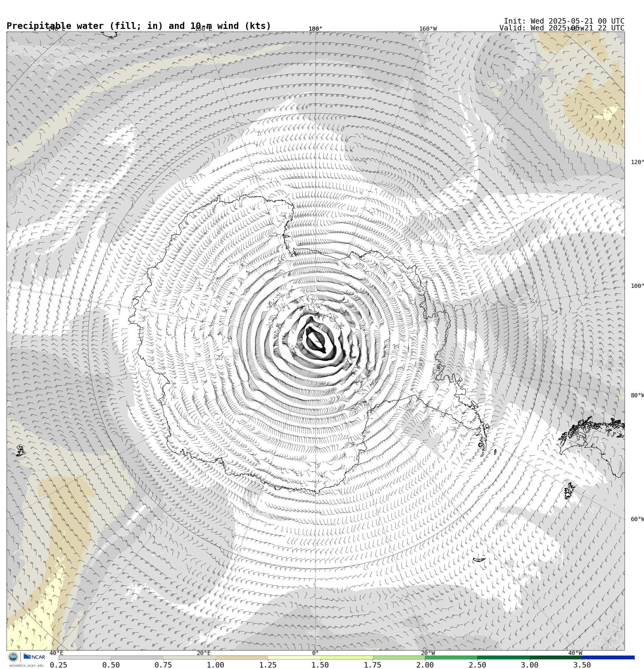Select the 'Precipitable water' plot title

point(139,26)
